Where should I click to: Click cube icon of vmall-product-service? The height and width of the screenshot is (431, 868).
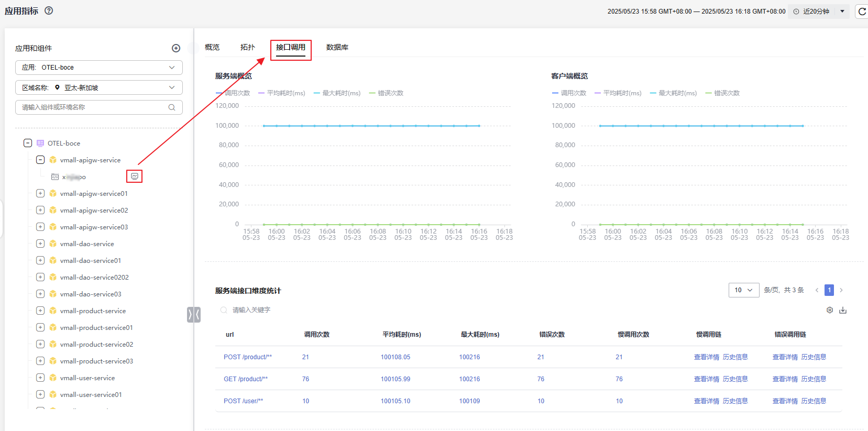(53, 311)
